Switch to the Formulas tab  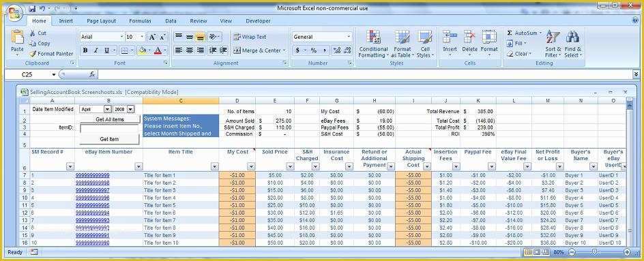point(140,21)
